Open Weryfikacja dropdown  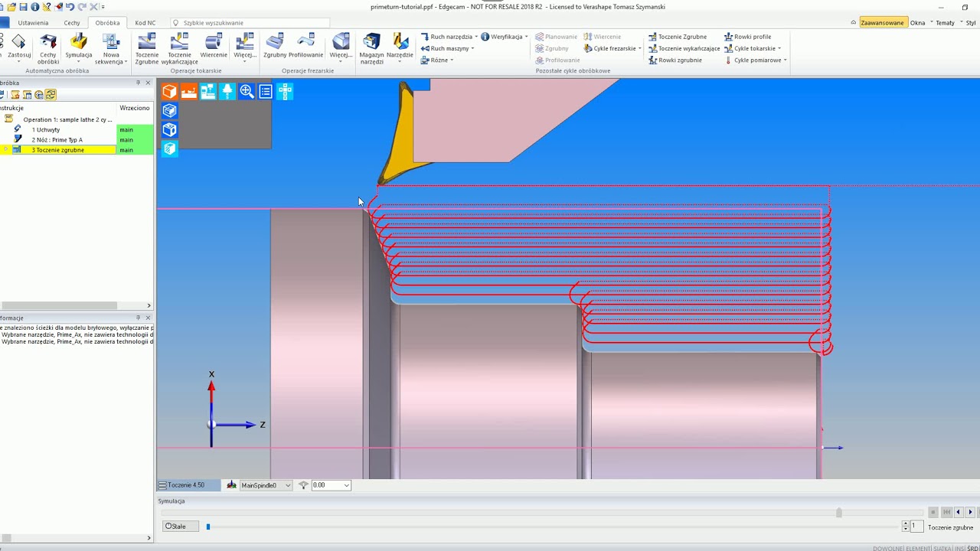[x=505, y=37]
